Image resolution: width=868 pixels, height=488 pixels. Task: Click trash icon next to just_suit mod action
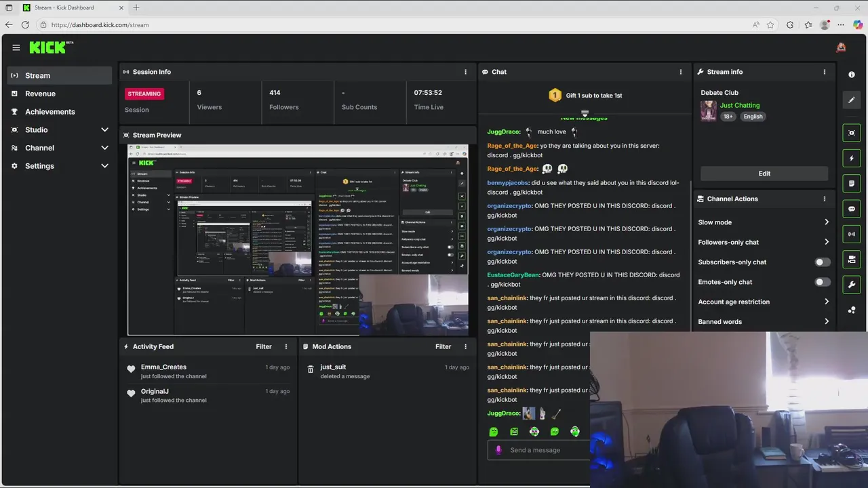click(311, 369)
